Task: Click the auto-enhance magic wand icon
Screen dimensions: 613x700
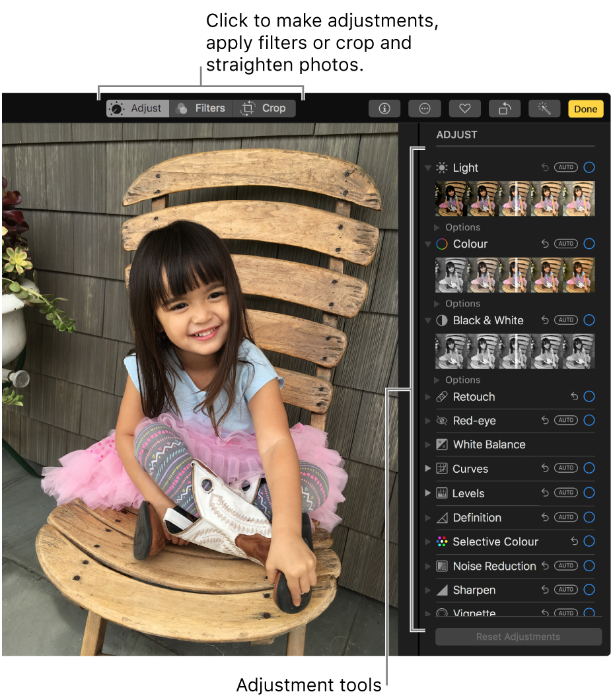Action: pos(544,108)
